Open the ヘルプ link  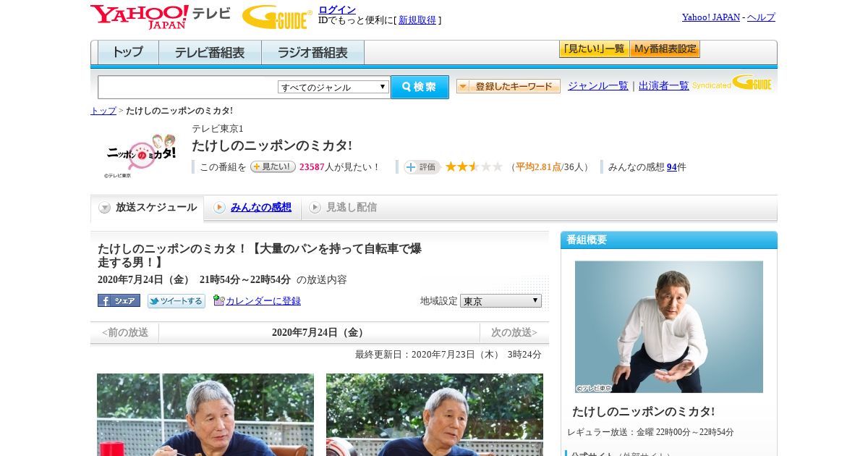(761, 17)
